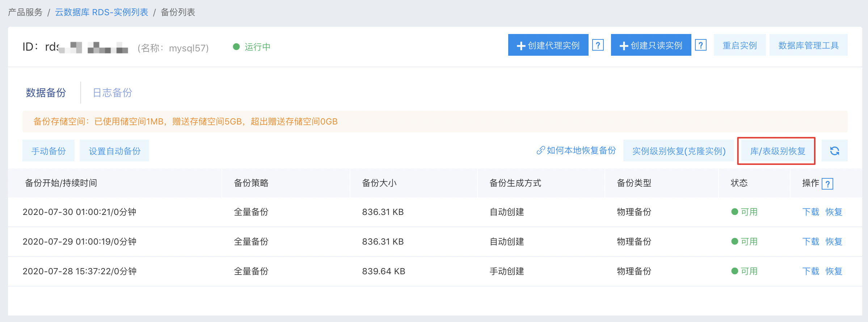
Task: Download the 2020-07-29 backup
Action: pyautogui.click(x=810, y=241)
